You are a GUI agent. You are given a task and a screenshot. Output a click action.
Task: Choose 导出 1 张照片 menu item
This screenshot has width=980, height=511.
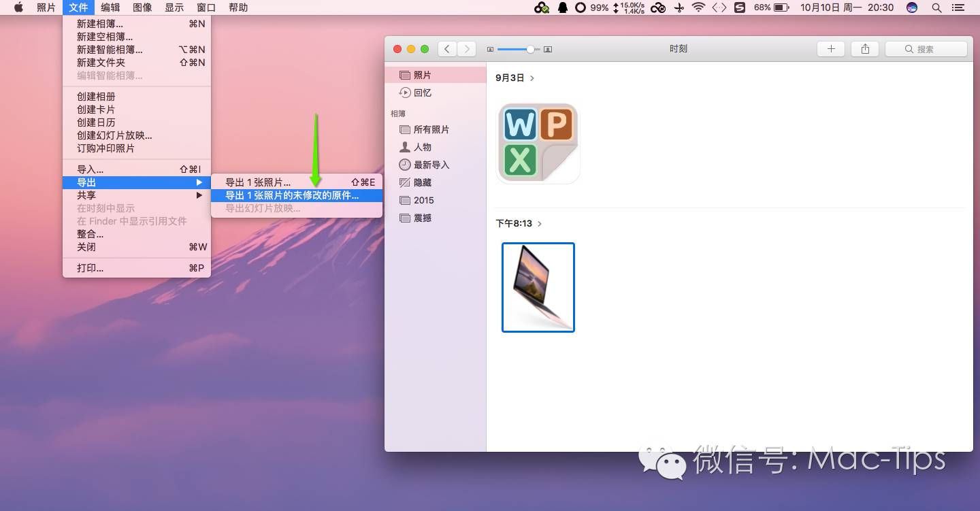point(259,182)
